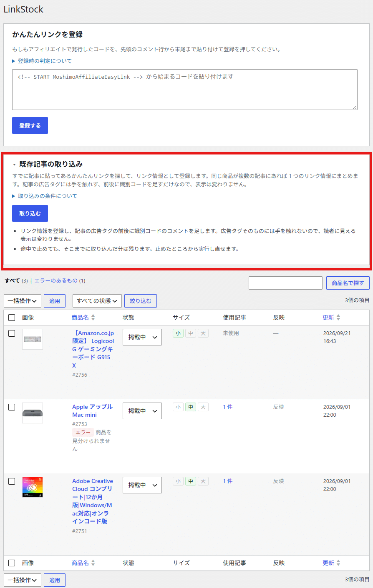Image resolution: width=373 pixels, height=588 pixels.
Task: Select the #2751 product ID text
Action: 80,531
